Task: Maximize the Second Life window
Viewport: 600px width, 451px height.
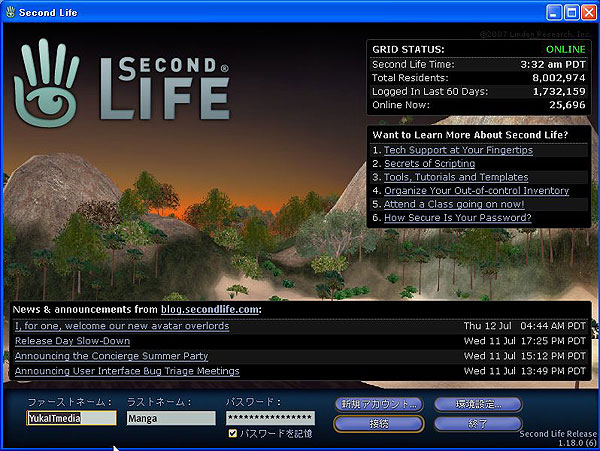Action: point(571,12)
